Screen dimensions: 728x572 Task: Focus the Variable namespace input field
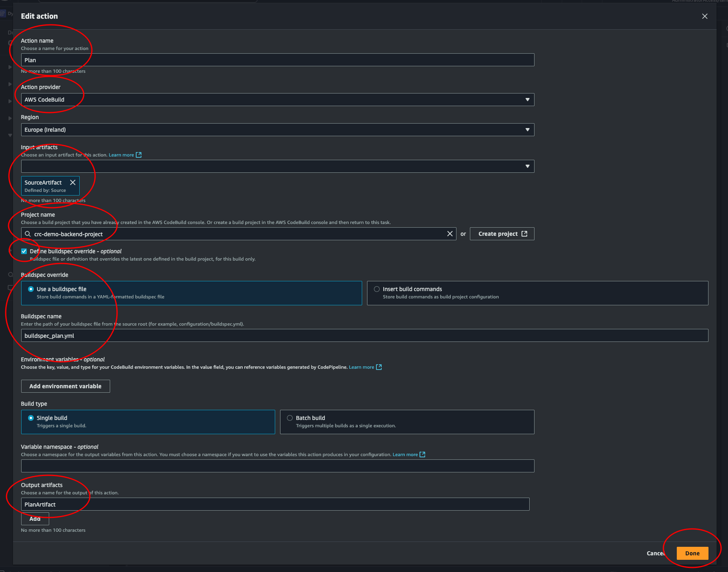pos(277,466)
